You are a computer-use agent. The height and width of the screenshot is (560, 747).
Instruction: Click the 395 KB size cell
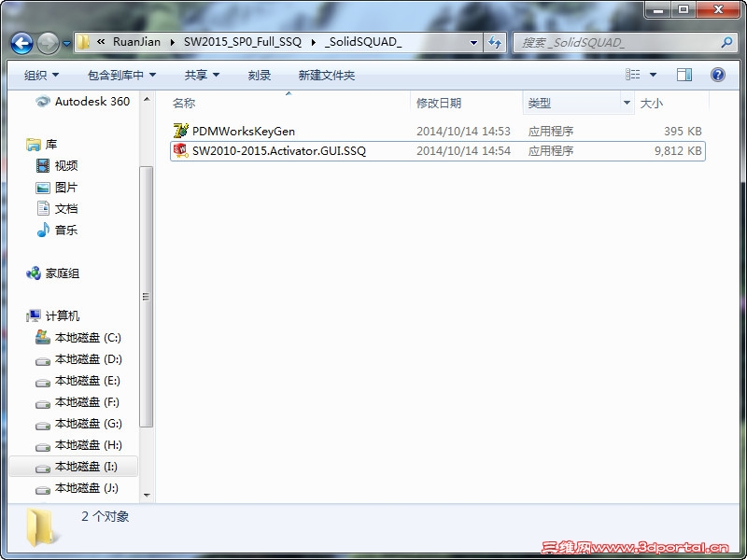[683, 131]
